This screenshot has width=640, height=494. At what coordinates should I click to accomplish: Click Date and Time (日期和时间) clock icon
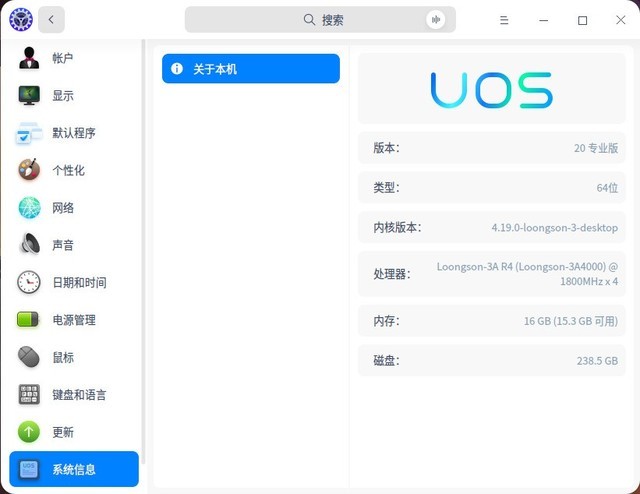[x=29, y=282]
